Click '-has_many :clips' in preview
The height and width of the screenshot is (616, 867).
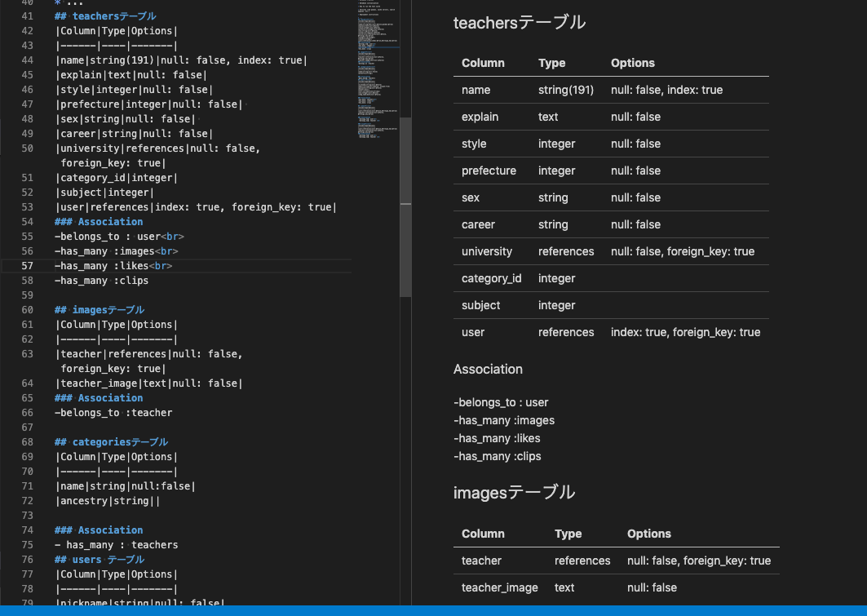497,456
